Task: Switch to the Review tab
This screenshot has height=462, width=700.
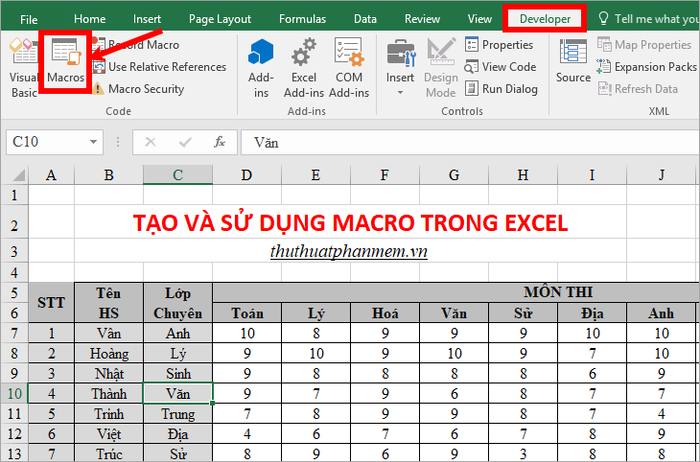Action: tap(422, 19)
